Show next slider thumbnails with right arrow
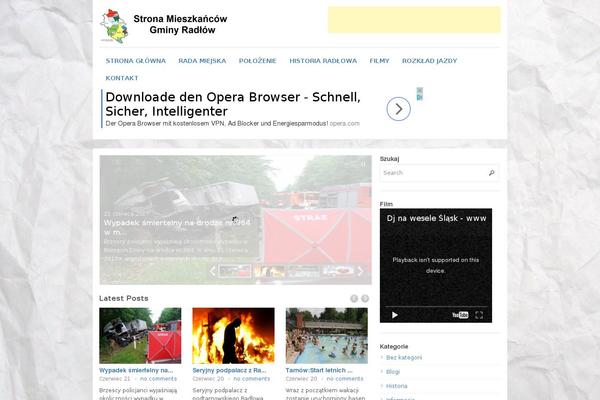600x400 pixels. coord(360,271)
